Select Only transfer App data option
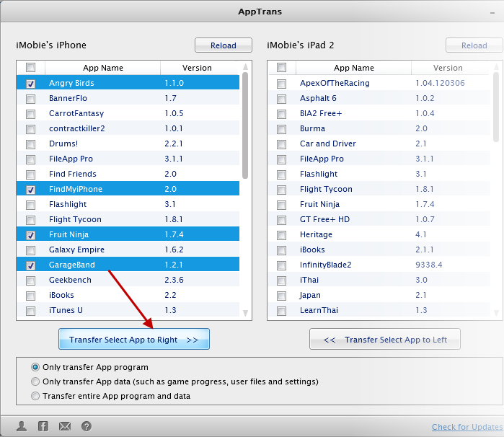 point(35,381)
